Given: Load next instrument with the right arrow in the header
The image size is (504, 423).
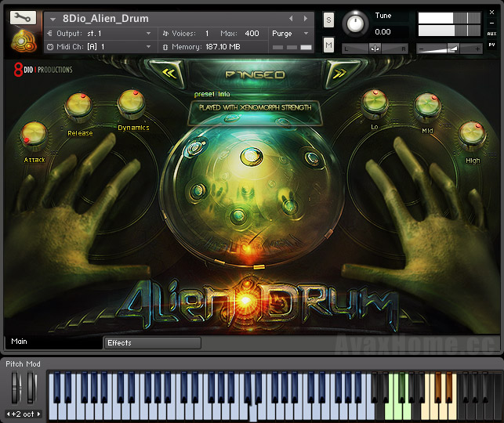Looking at the screenshot, I should tap(306, 19).
